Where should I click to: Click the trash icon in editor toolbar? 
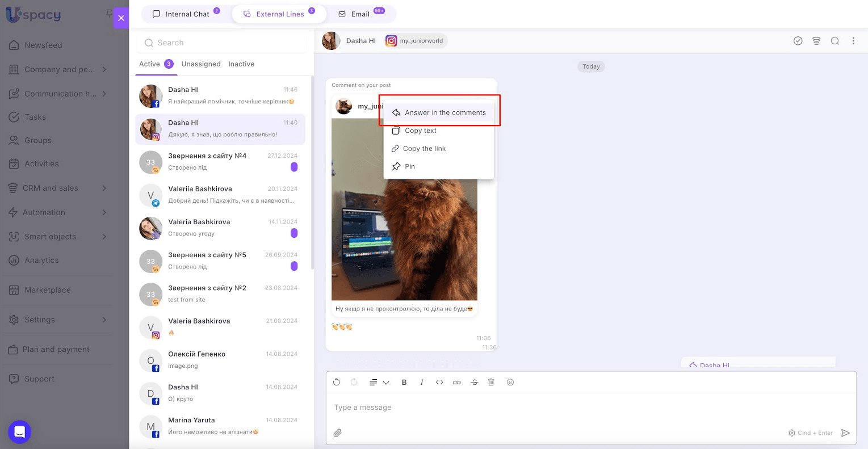tap(491, 383)
